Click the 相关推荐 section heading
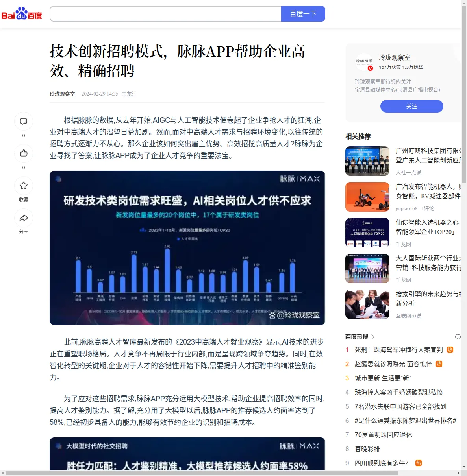Screen dimensions: 467x476 coord(358,137)
